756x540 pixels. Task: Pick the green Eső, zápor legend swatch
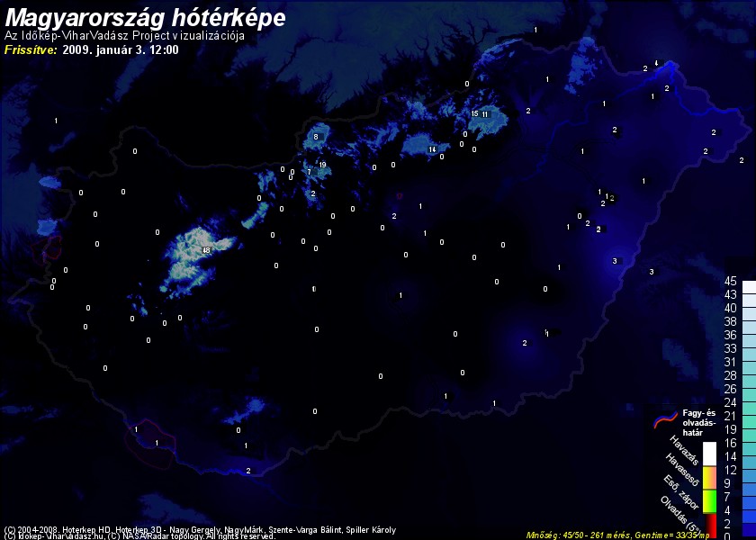709,498
